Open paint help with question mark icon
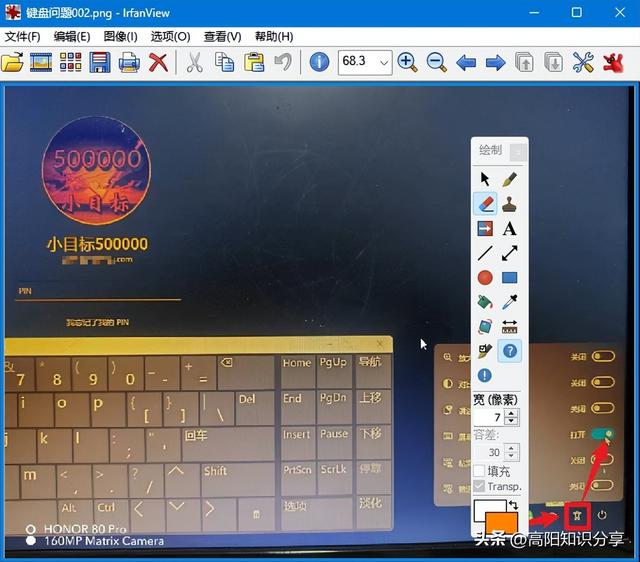The image size is (640, 562). [x=510, y=351]
